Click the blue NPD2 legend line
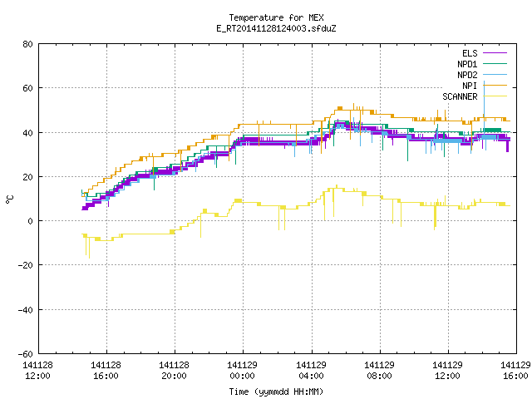Screen dimensions: 532x399 (x=495, y=74)
